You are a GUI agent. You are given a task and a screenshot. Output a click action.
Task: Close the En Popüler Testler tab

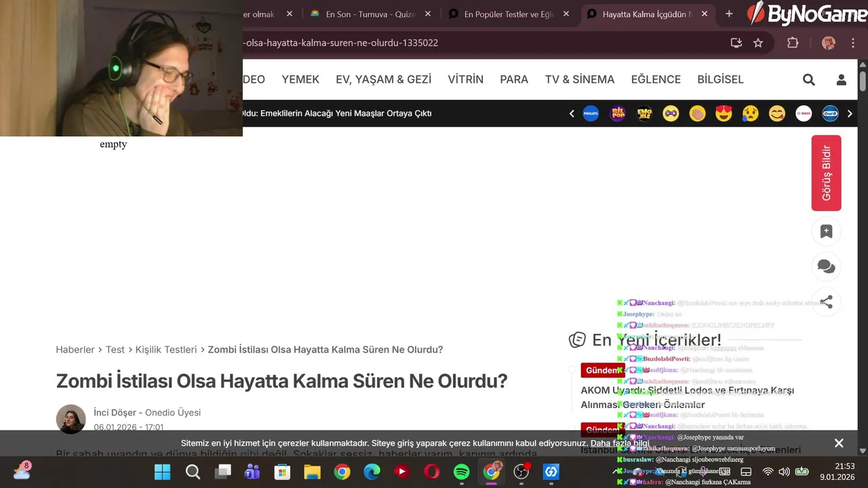click(566, 14)
